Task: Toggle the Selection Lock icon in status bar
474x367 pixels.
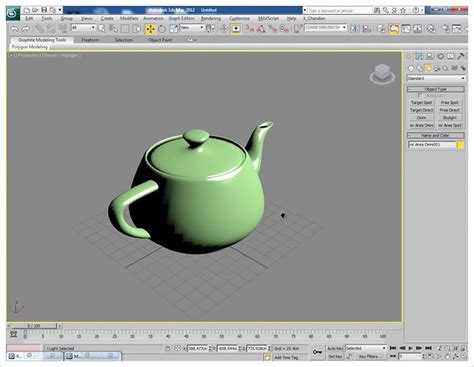Action: tap(168, 348)
